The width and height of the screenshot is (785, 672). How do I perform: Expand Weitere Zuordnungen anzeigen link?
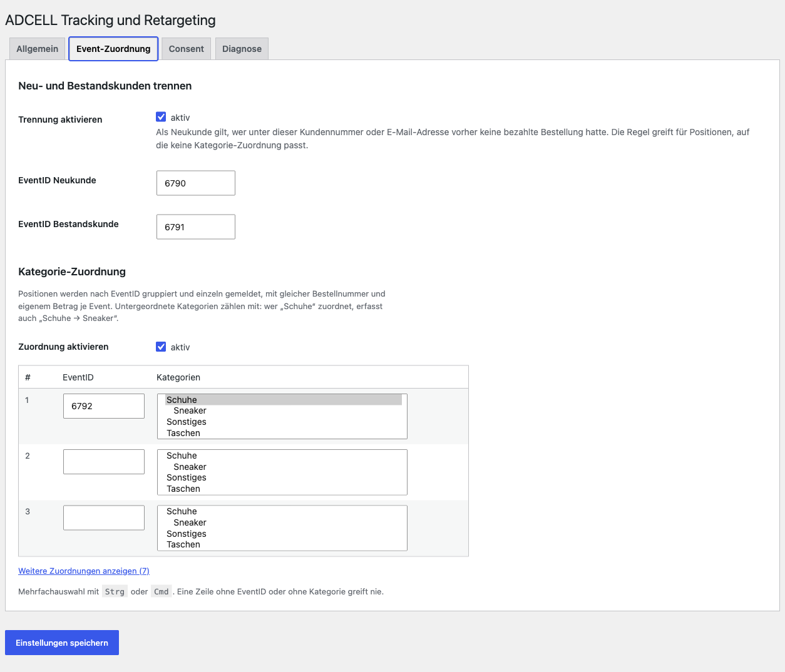click(84, 571)
